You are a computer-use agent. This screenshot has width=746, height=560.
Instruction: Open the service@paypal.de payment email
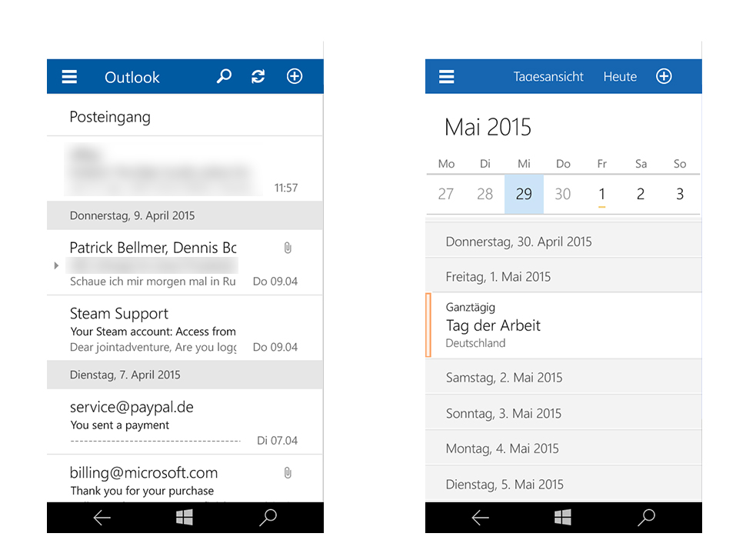(x=185, y=422)
